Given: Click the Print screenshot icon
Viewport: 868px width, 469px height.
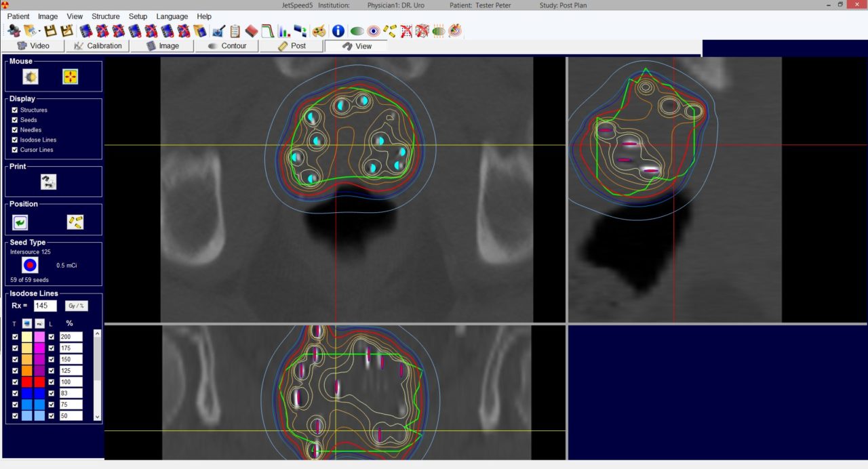Looking at the screenshot, I should tap(48, 181).
